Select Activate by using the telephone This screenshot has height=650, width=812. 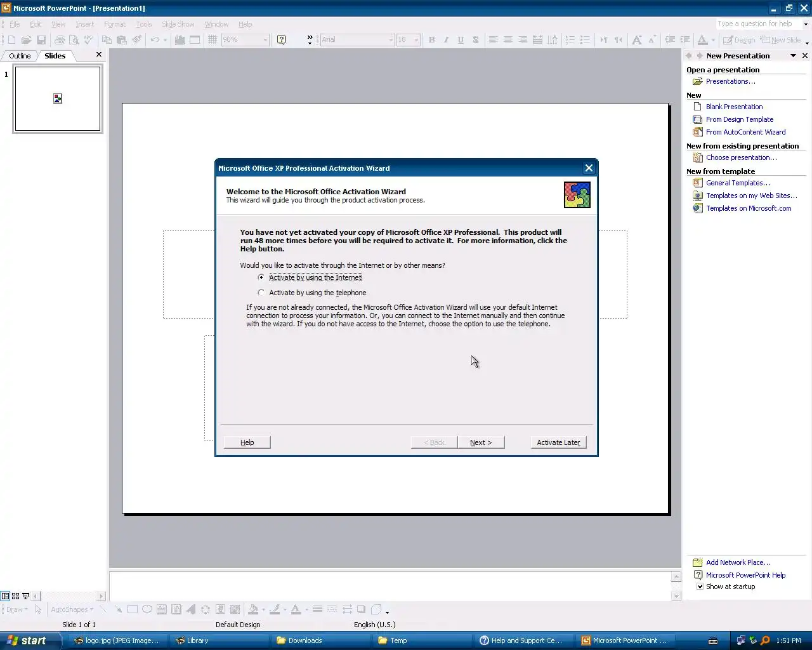click(312, 293)
